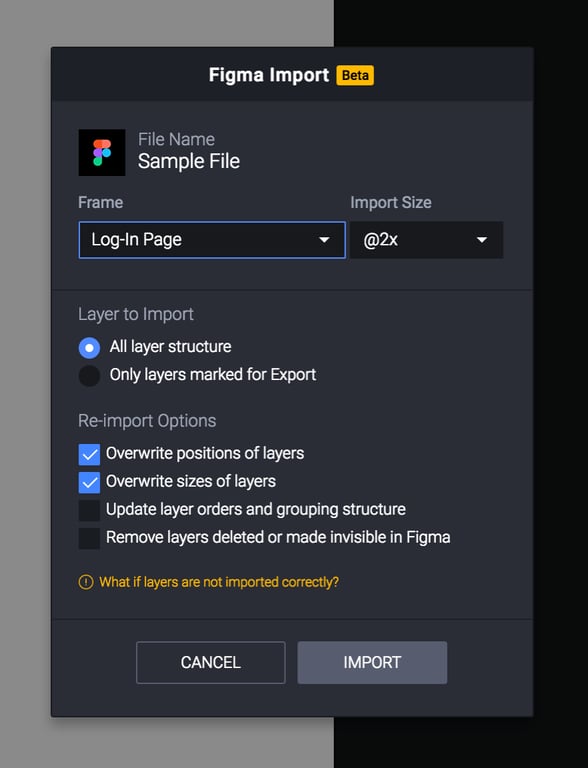Image resolution: width=588 pixels, height=768 pixels.
Task: Enable Update layer orders and grouping structure
Action: [89, 510]
